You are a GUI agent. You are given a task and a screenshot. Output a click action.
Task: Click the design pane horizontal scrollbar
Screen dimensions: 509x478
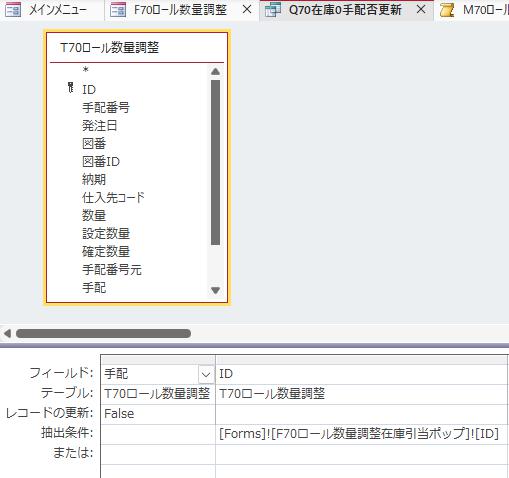pos(103,333)
